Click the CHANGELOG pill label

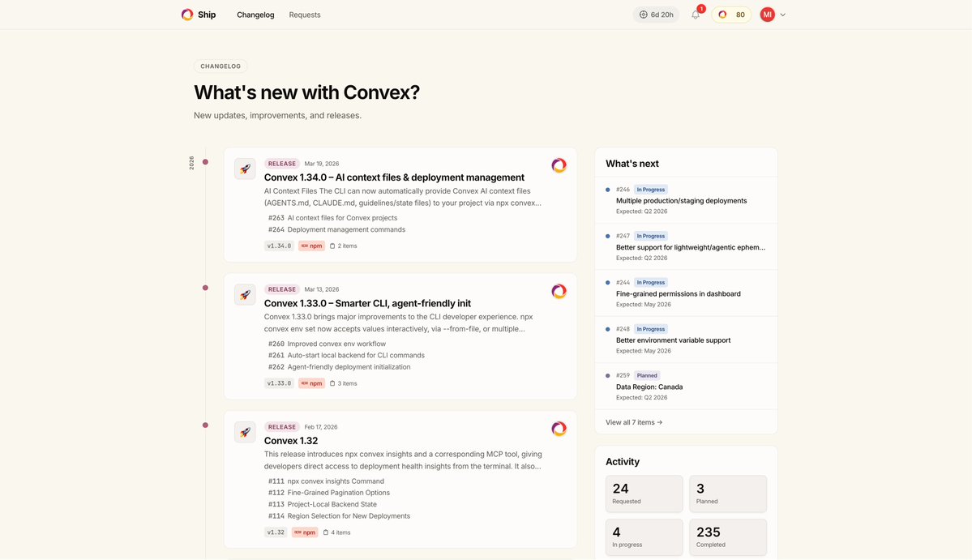coord(221,66)
